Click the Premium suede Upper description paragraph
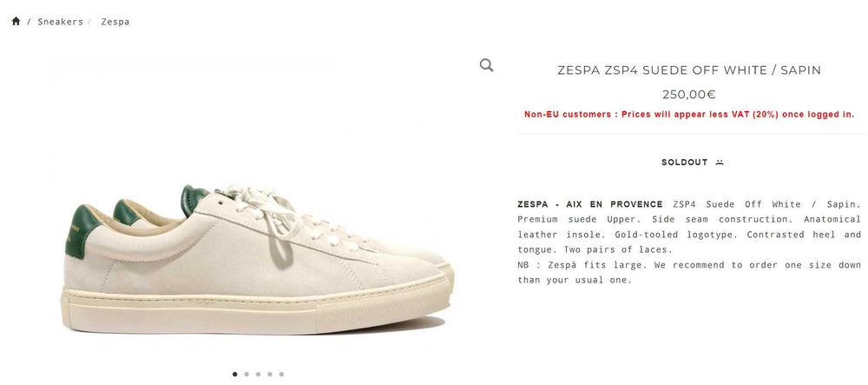The height and width of the screenshot is (385, 868). (689, 227)
